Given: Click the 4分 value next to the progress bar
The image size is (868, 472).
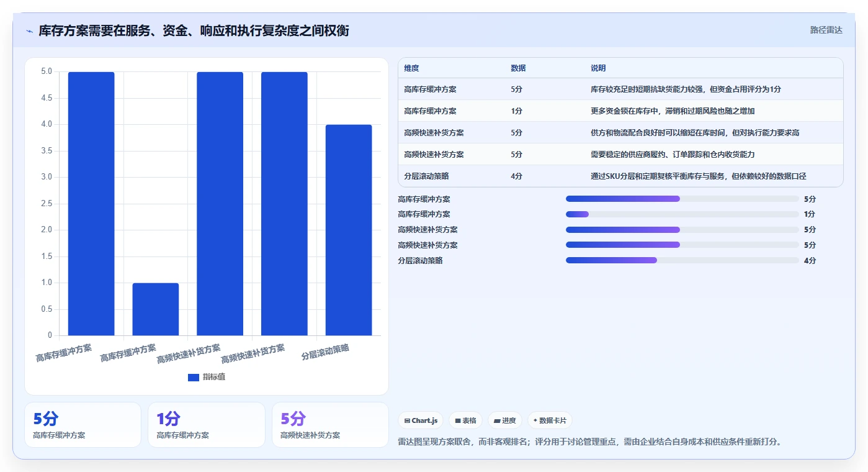Looking at the screenshot, I should point(810,261).
